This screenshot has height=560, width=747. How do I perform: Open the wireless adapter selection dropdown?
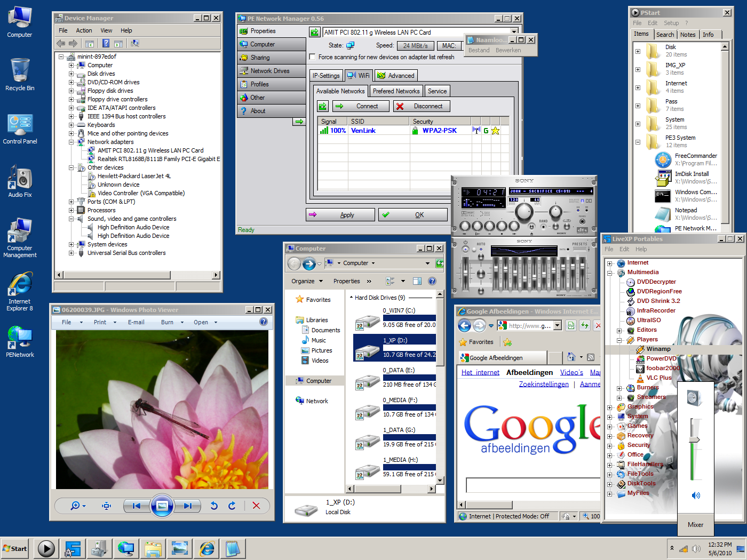[x=514, y=32]
